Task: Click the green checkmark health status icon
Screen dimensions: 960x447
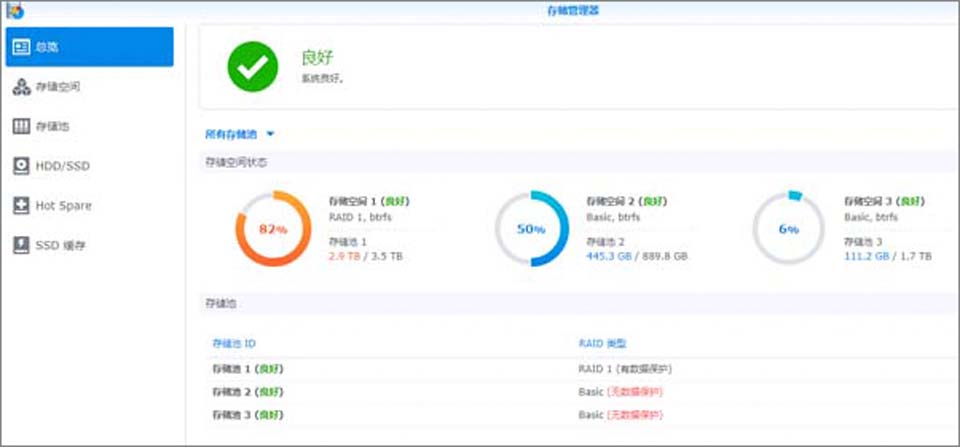Action: tap(251, 66)
